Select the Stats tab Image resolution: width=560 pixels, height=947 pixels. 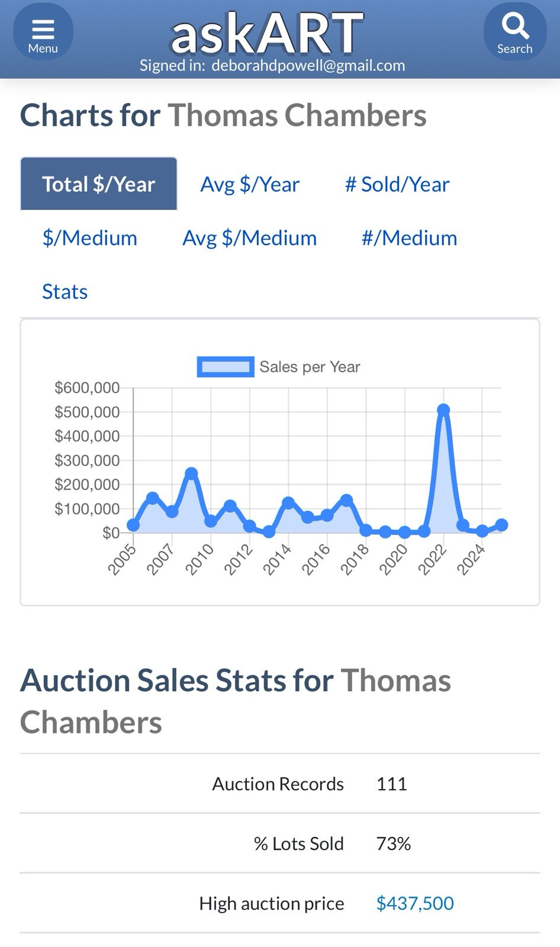[65, 292]
